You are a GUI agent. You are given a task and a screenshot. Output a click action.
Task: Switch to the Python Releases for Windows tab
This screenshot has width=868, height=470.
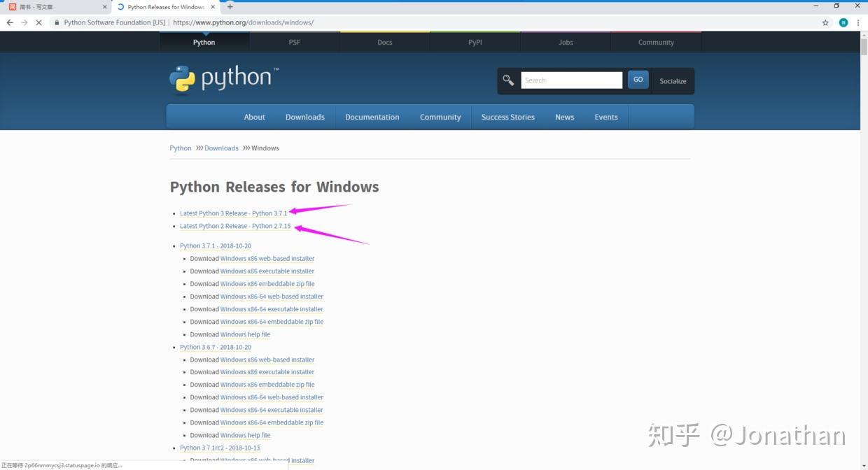coord(166,6)
